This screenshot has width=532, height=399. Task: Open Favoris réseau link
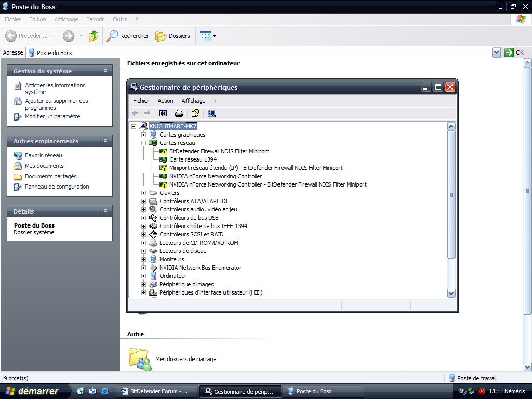44,155
